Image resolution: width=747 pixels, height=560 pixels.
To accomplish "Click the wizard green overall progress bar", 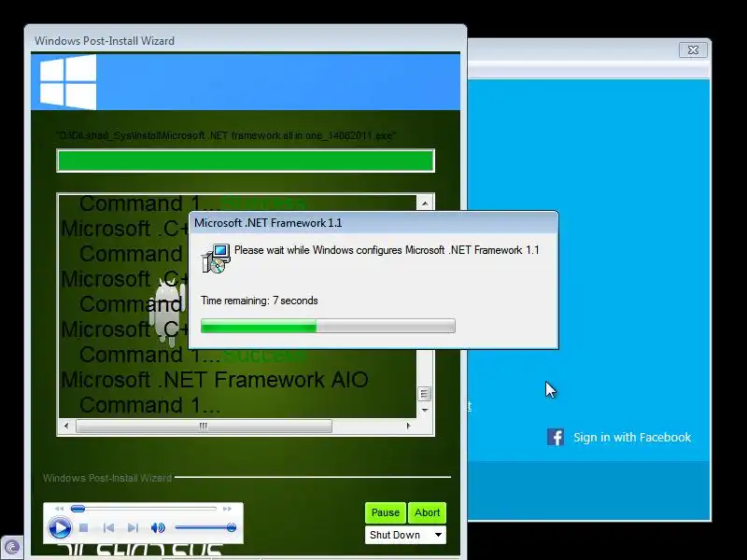I will (x=246, y=161).
